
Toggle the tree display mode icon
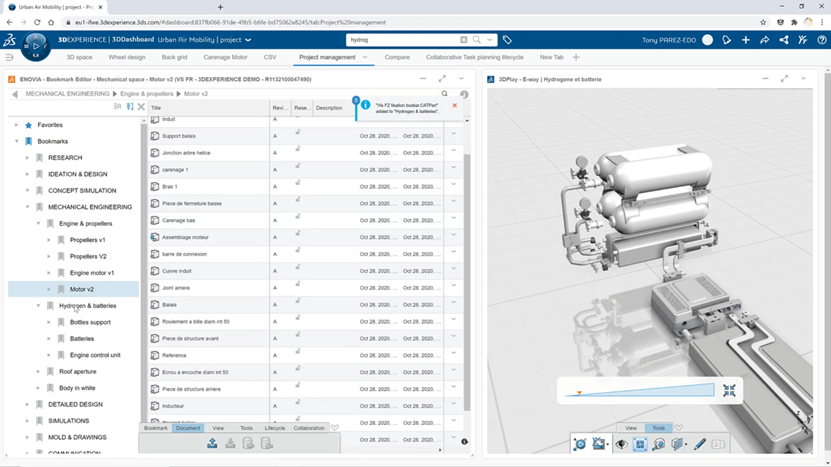tap(118, 107)
